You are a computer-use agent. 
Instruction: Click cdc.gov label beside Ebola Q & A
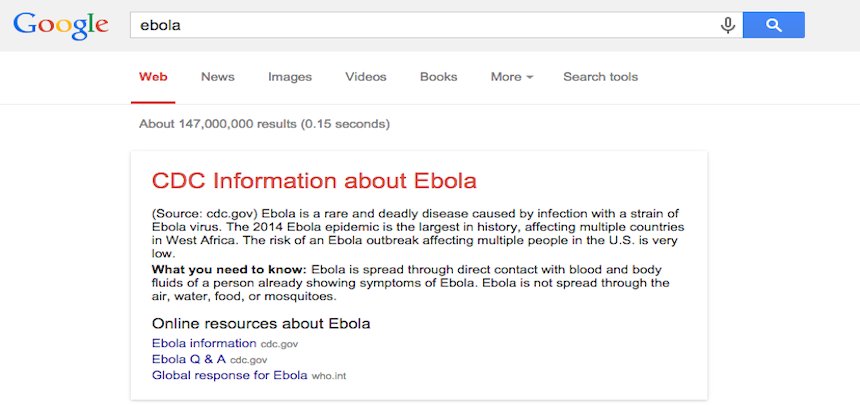click(248, 360)
